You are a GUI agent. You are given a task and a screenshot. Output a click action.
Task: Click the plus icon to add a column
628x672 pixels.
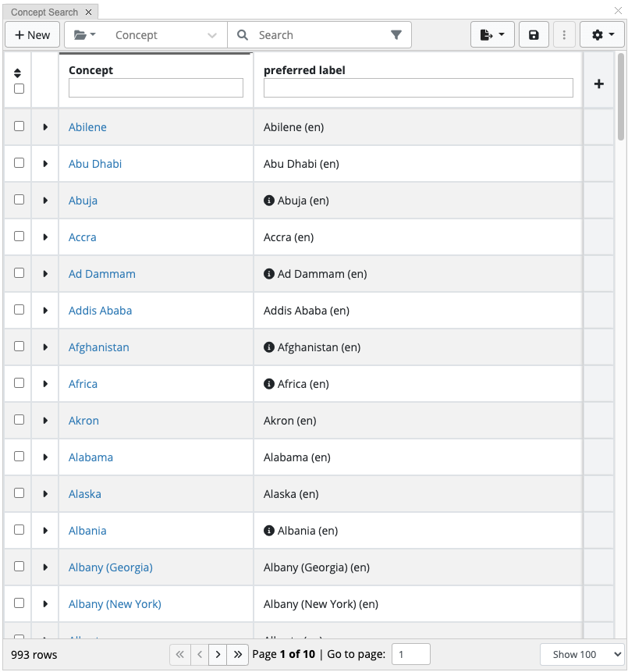tap(598, 83)
